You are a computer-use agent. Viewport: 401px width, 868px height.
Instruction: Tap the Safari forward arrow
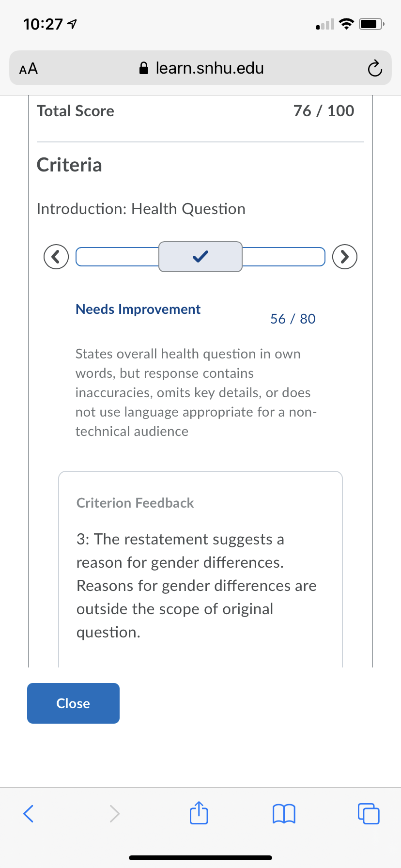114,813
